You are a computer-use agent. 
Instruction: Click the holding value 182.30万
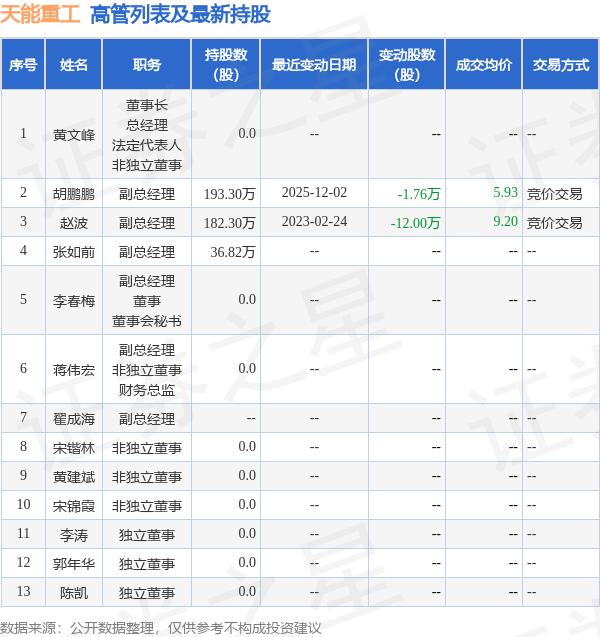click(x=230, y=223)
